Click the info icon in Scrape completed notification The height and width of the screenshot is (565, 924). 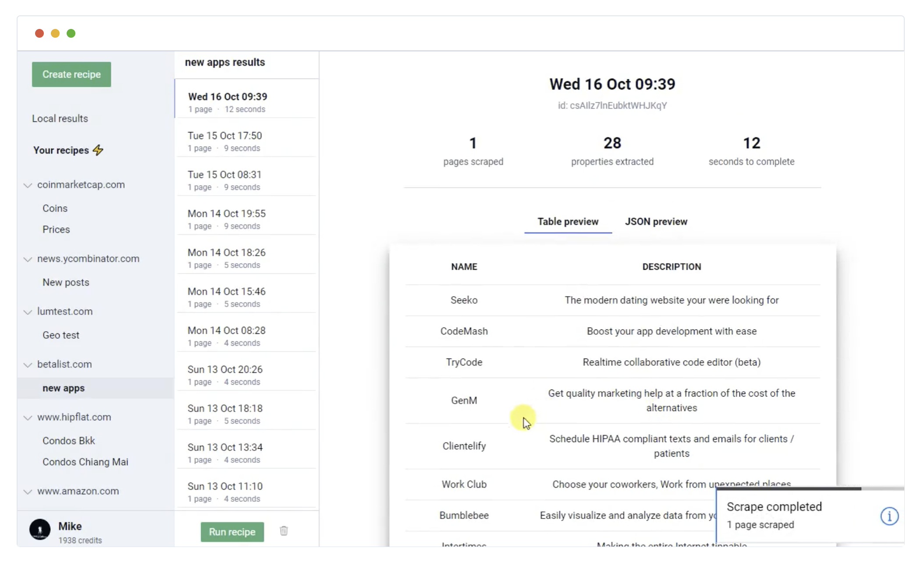pos(889,516)
